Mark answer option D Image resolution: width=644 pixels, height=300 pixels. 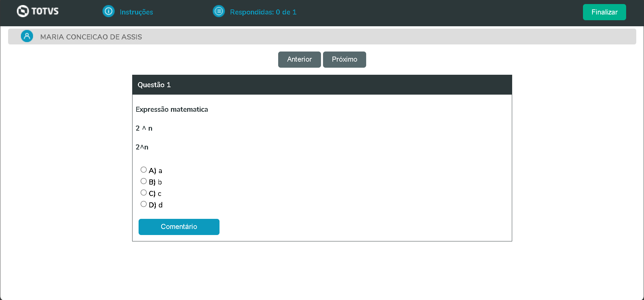(x=144, y=204)
